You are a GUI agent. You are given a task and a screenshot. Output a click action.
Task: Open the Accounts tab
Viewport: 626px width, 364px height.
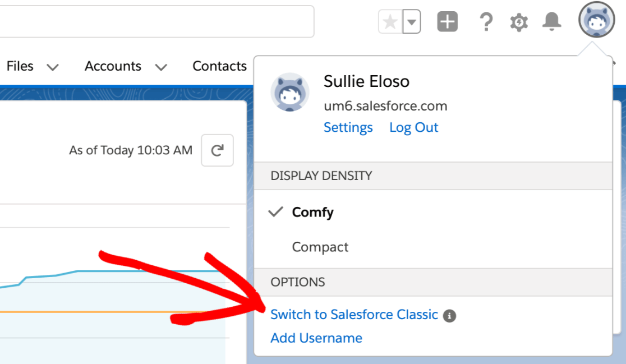113,66
